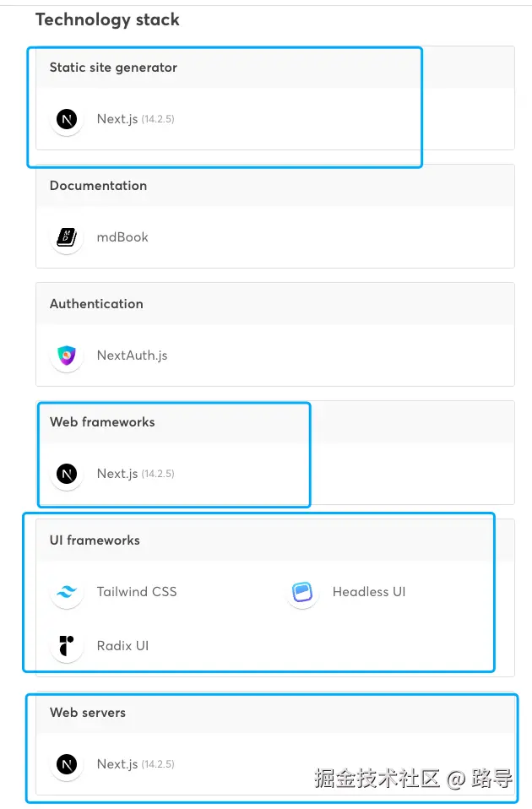Viewport: 532px width, 809px height.
Task: Open the Next.js link in Web frameworks
Action: (x=117, y=474)
